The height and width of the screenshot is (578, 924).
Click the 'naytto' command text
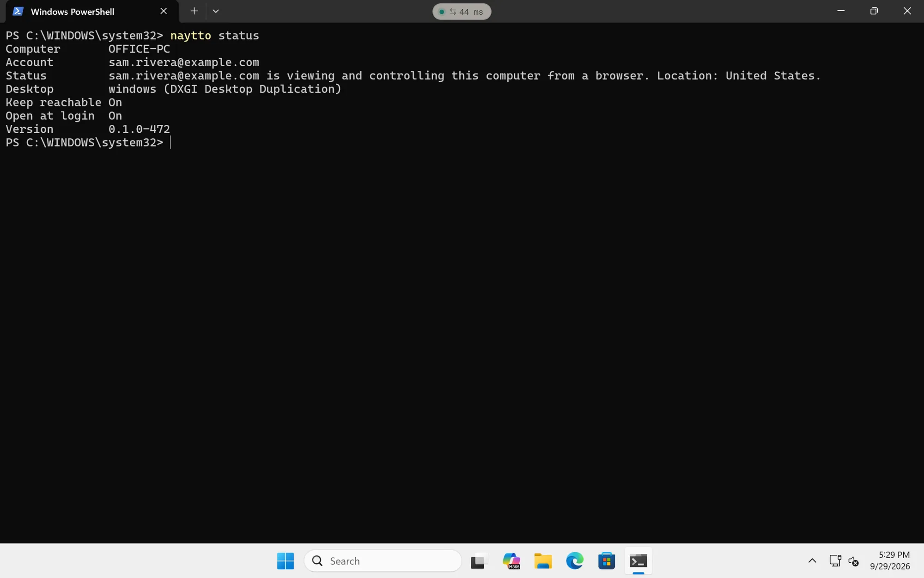coord(190,36)
